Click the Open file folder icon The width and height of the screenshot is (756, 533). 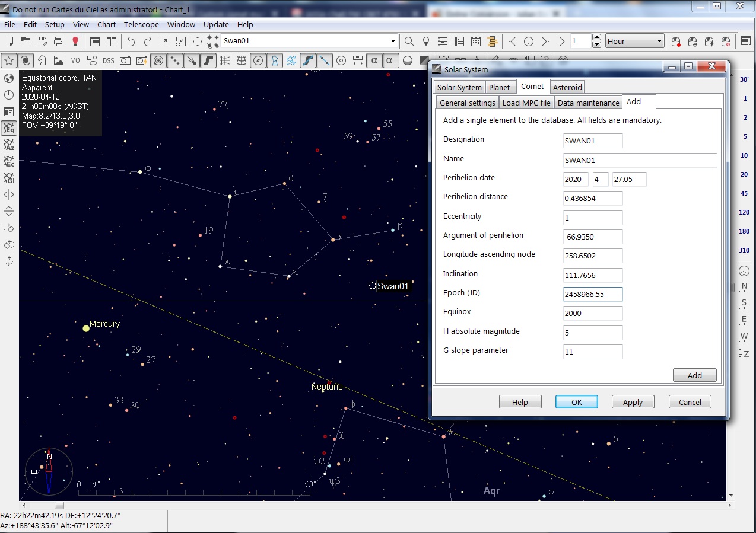pos(26,42)
